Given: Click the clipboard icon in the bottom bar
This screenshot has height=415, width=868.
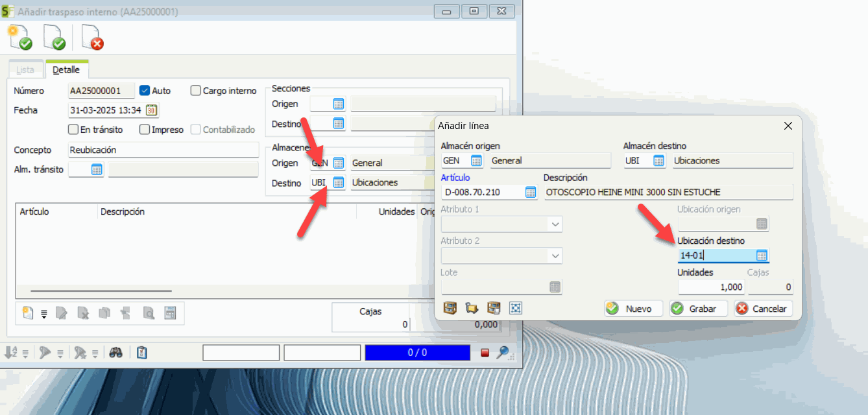Looking at the screenshot, I should point(142,353).
